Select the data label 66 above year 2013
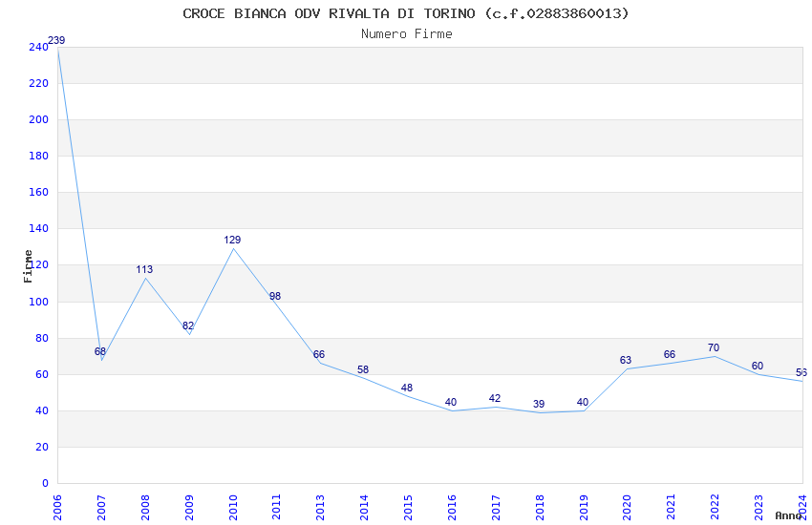This screenshot has height=525, width=812. pos(319,354)
